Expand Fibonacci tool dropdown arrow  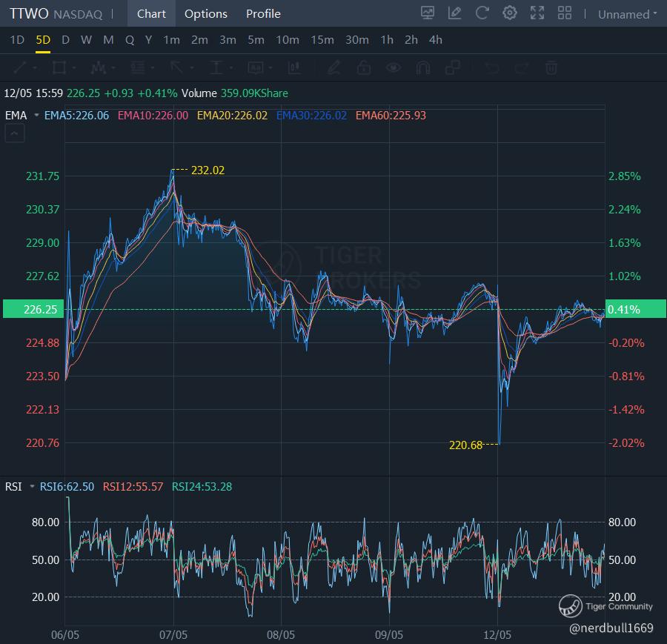[152, 67]
